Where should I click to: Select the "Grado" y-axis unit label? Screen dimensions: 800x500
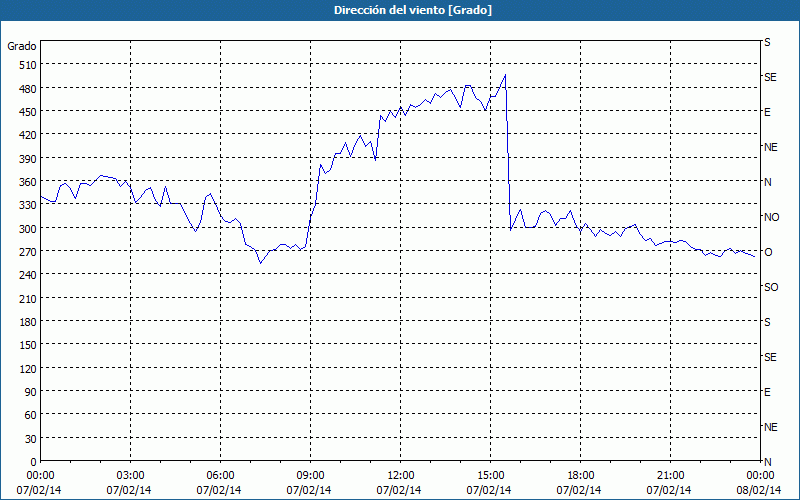click(x=22, y=46)
